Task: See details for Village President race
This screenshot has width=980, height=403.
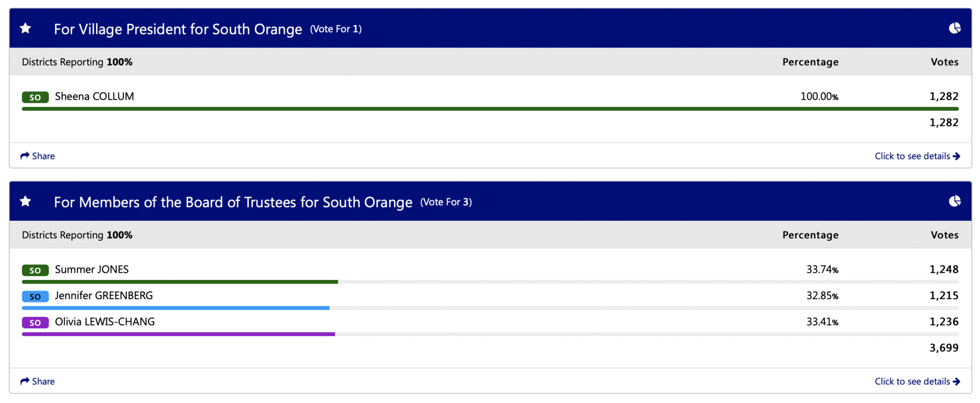Action: coord(917,156)
